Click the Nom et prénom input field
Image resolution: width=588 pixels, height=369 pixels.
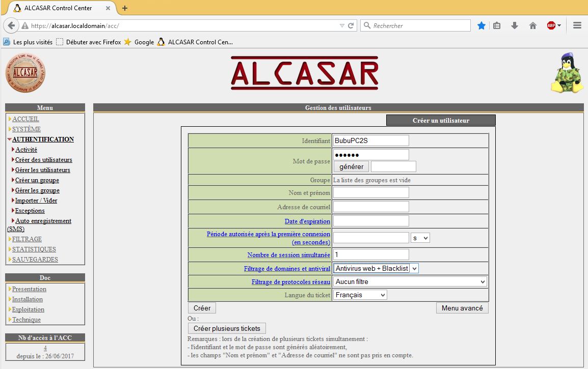(x=371, y=192)
